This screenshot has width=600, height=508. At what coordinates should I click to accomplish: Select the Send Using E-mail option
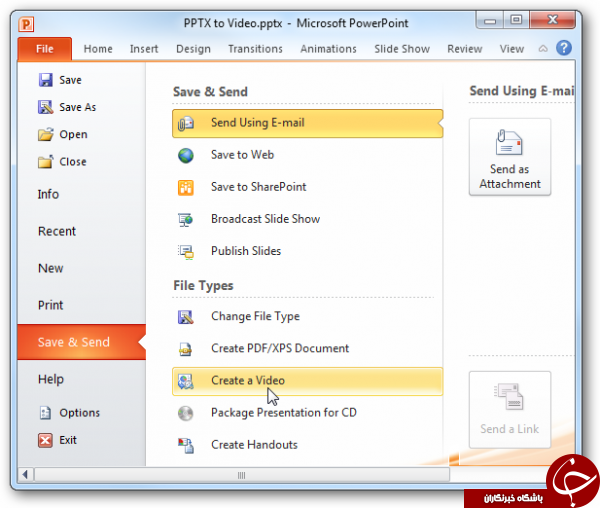308,123
